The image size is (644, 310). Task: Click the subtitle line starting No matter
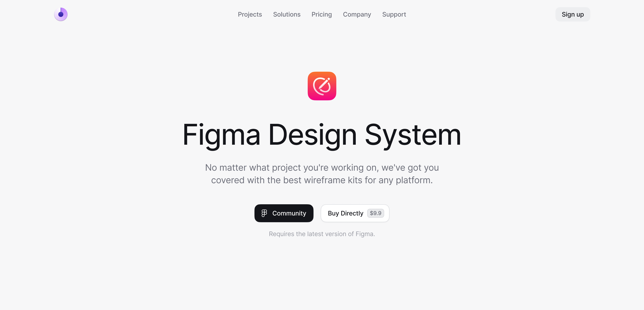(322, 168)
